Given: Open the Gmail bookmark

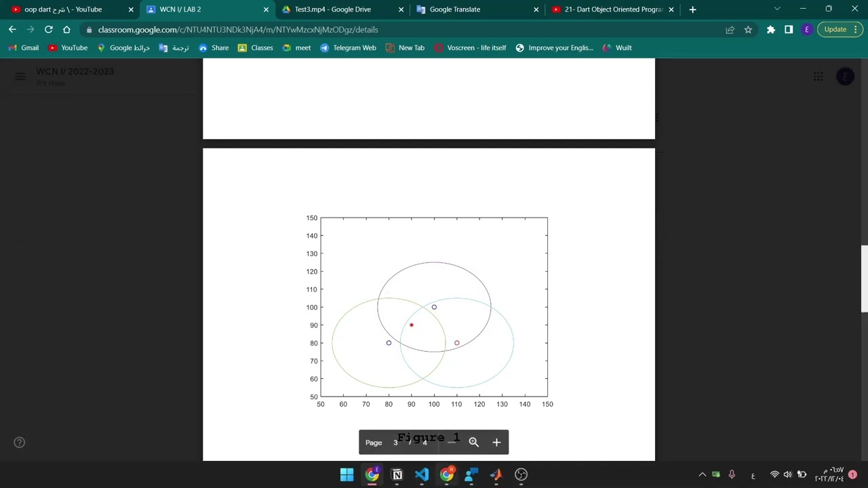Looking at the screenshot, I should tap(24, 48).
